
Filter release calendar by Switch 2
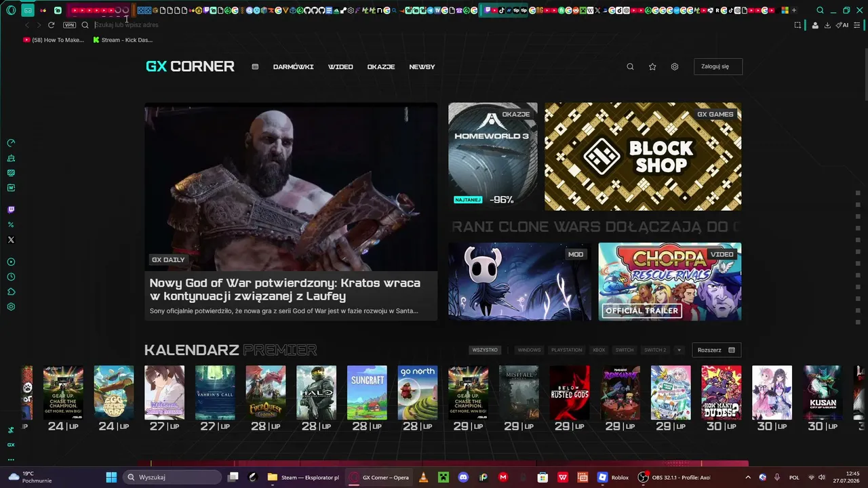coord(655,350)
